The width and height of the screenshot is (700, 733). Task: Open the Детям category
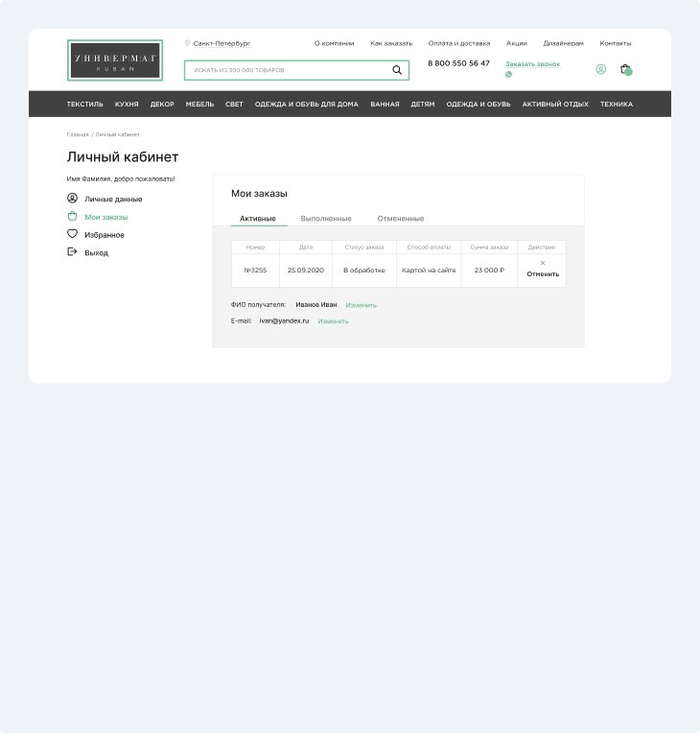click(423, 105)
